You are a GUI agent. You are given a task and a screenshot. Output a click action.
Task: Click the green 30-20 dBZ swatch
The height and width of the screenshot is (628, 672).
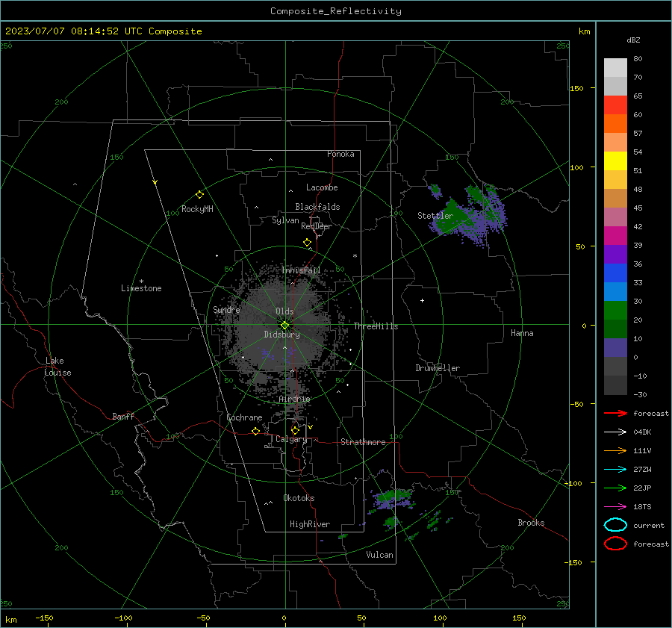[x=615, y=311]
